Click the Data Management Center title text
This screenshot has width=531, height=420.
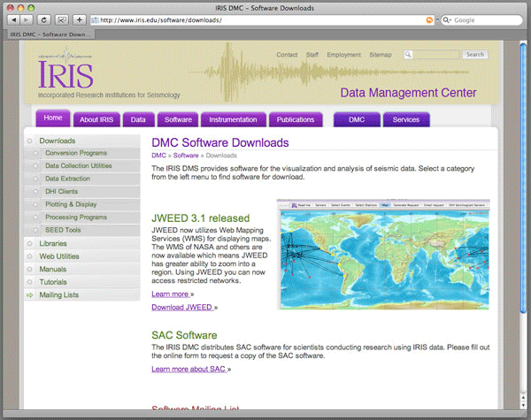[x=408, y=93]
